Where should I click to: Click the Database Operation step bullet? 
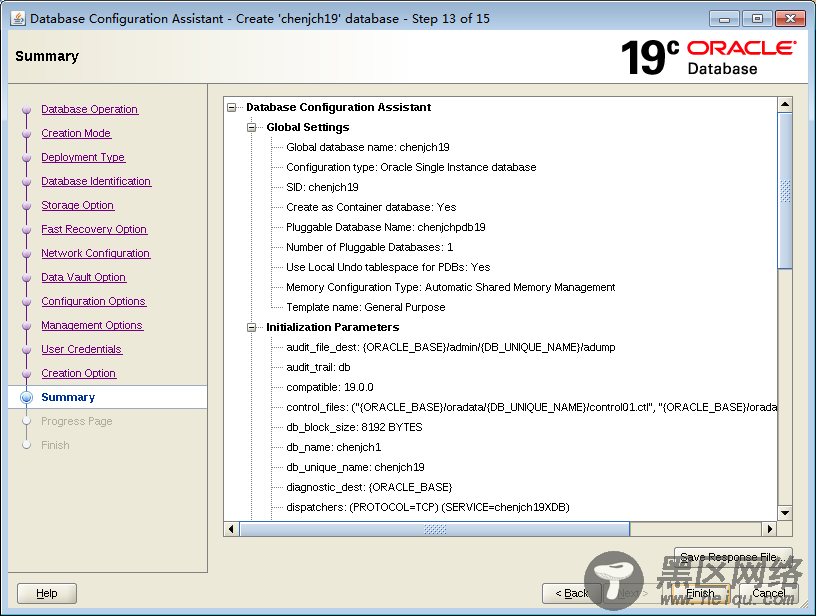(27, 110)
